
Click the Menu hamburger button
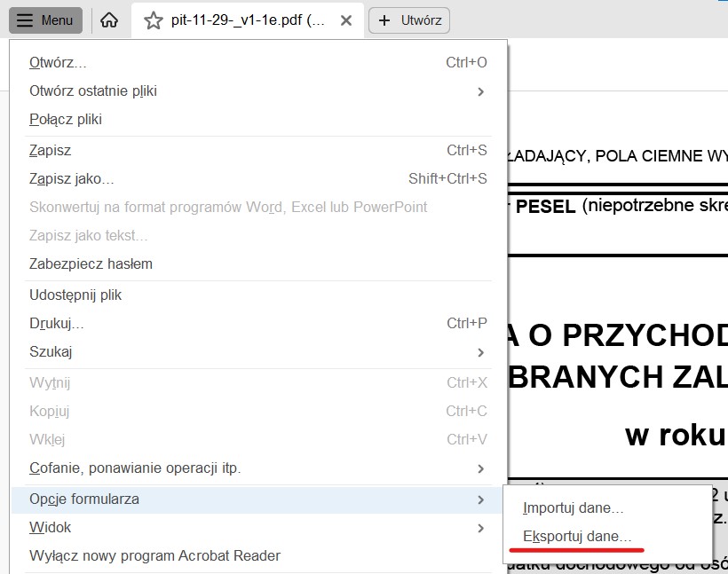coord(45,20)
